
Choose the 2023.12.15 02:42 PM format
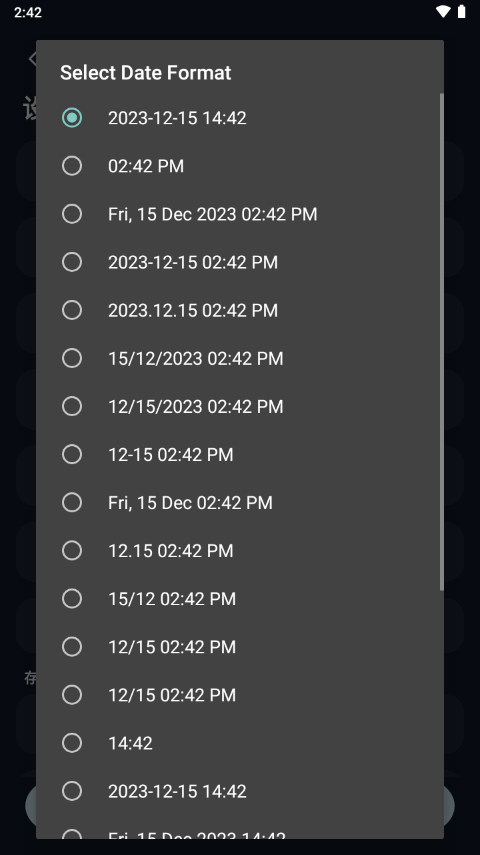pyautogui.click(x=239, y=310)
